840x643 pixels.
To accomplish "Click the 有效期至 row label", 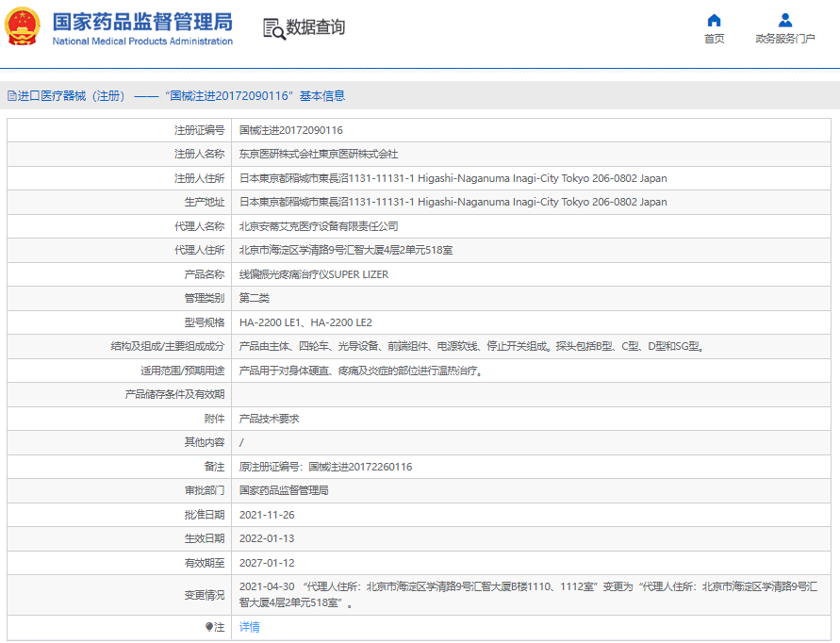I will point(204,563).
